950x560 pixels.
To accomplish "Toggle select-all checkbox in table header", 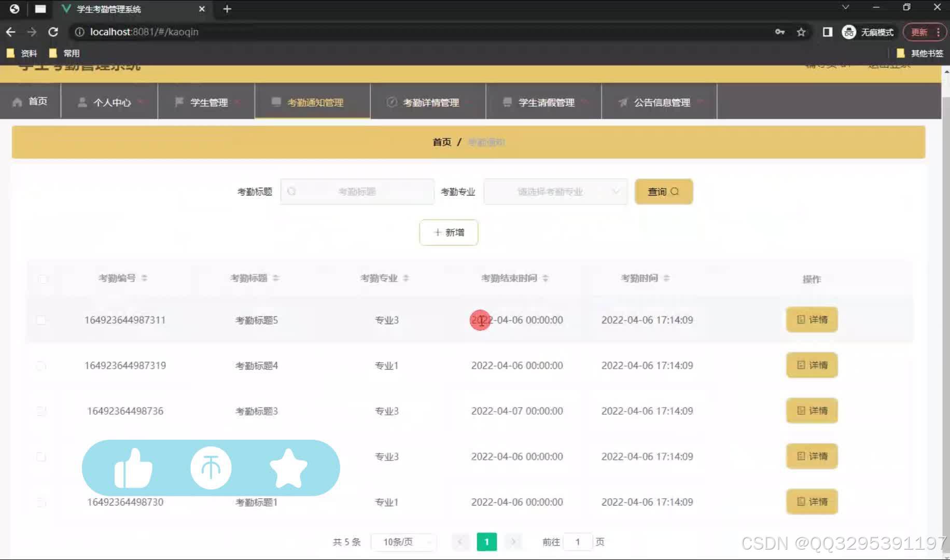I will (42, 279).
